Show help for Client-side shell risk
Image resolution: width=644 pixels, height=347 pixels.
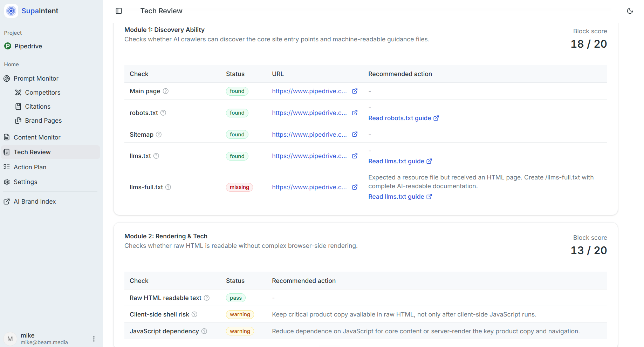194,314
